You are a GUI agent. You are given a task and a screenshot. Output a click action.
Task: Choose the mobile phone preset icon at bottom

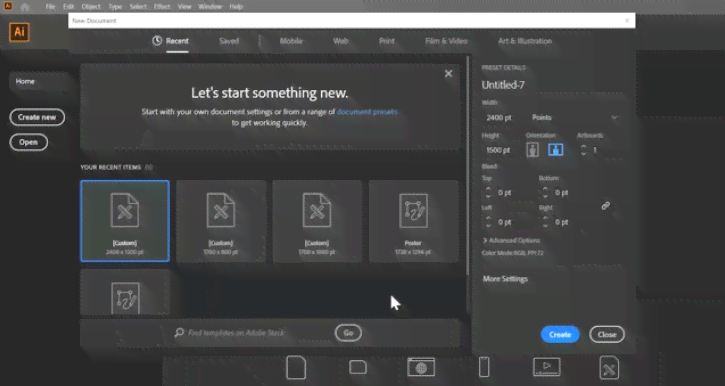tap(484, 368)
